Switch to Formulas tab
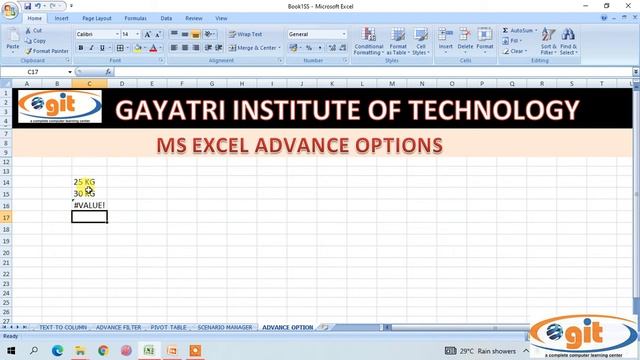 [x=136, y=18]
